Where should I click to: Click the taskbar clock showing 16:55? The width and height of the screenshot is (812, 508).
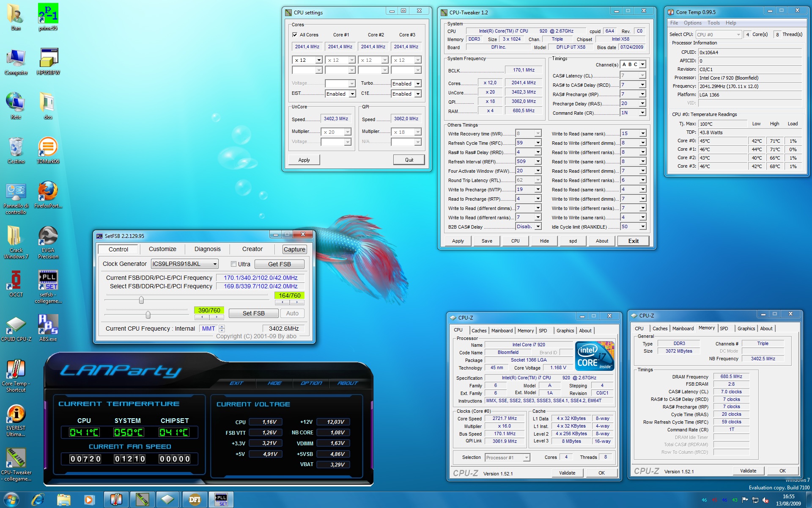(x=788, y=500)
